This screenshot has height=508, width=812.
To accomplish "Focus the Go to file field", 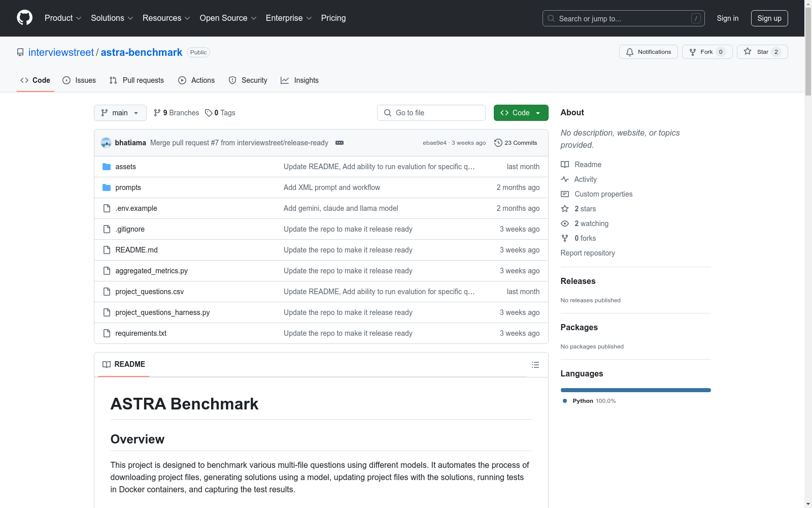I will 431,113.
